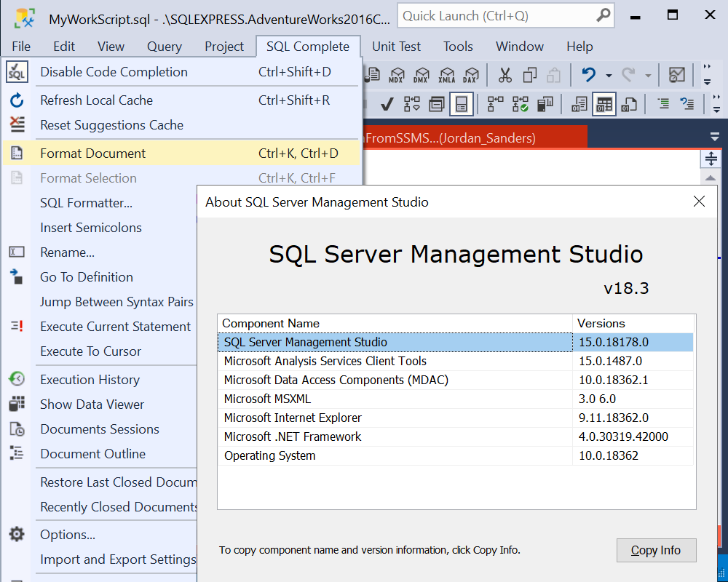Click the Copy icon in toolbar
The width and height of the screenshot is (728, 582).
[529, 75]
